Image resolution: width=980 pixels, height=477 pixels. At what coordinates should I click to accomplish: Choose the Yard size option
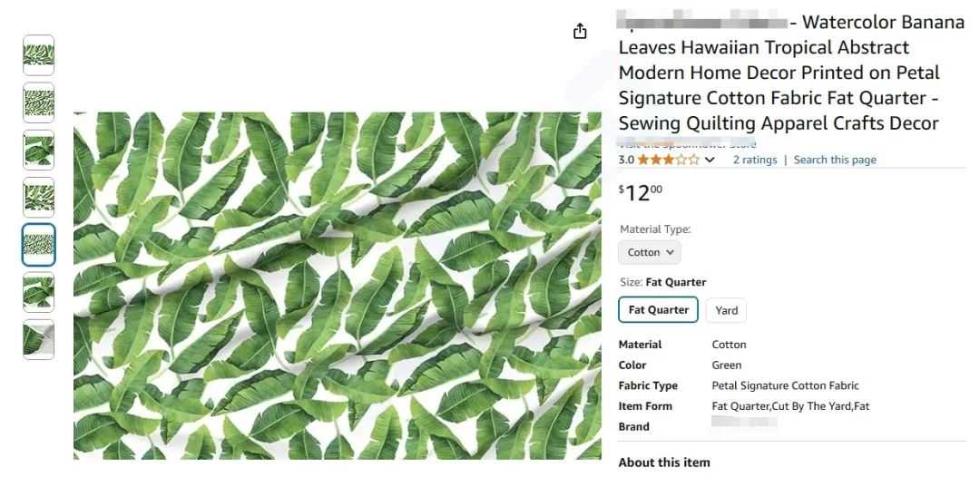click(726, 310)
